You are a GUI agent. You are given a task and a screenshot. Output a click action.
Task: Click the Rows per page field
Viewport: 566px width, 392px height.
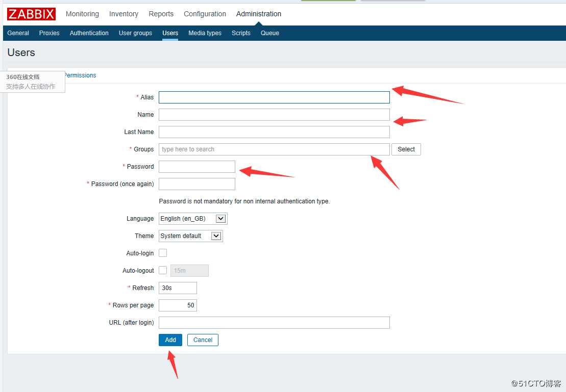click(178, 305)
